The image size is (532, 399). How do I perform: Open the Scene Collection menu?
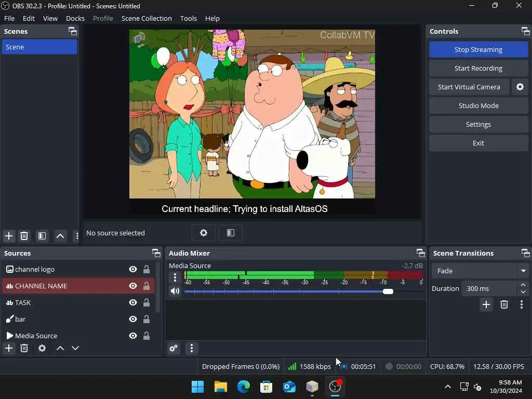coord(147,18)
